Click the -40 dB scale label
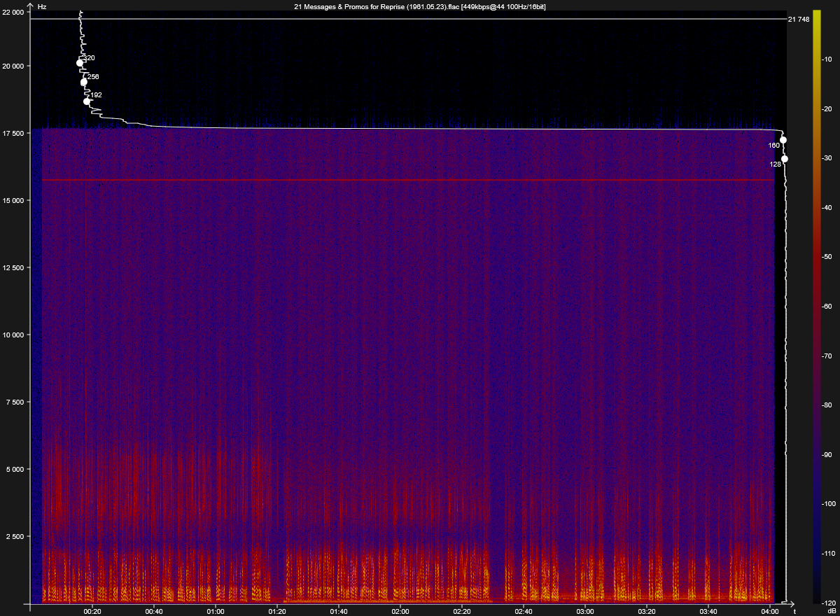 pos(827,208)
